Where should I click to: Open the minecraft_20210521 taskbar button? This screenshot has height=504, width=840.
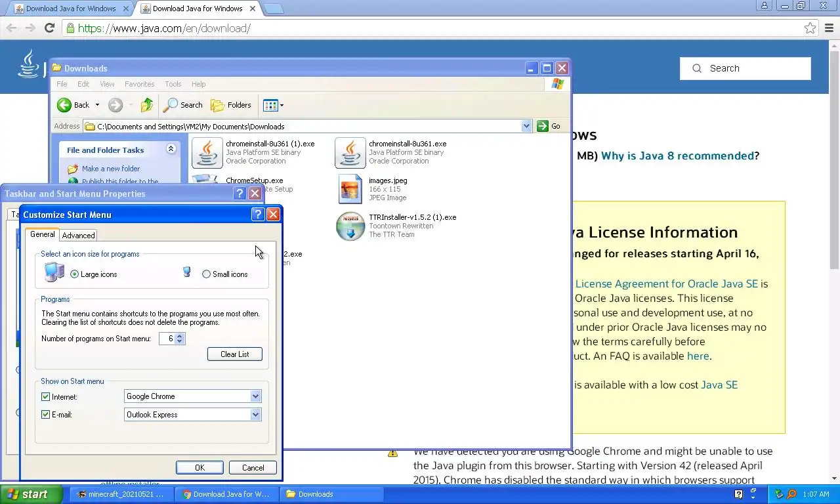[x=121, y=494]
